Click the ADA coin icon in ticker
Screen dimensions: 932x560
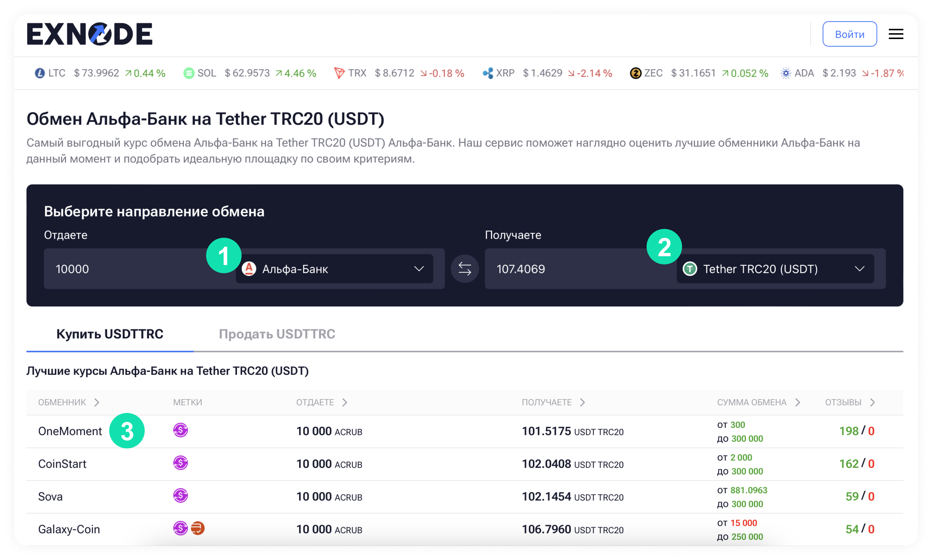(x=785, y=73)
